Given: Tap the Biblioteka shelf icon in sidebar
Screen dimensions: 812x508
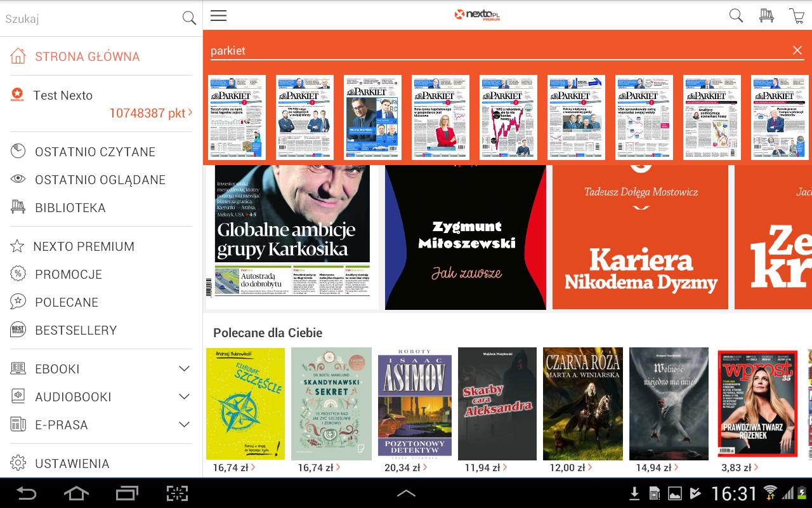Looking at the screenshot, I should point(18,207).
